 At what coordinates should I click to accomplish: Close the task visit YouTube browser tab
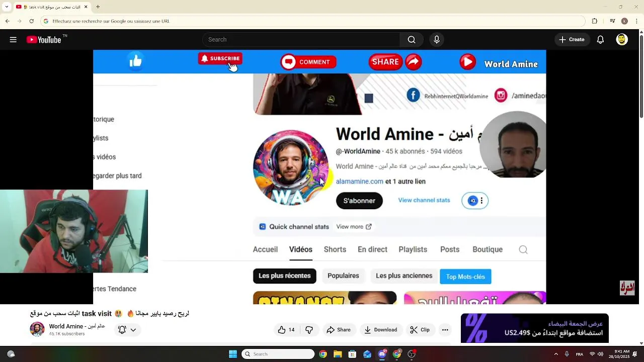[x=86, y=7]
